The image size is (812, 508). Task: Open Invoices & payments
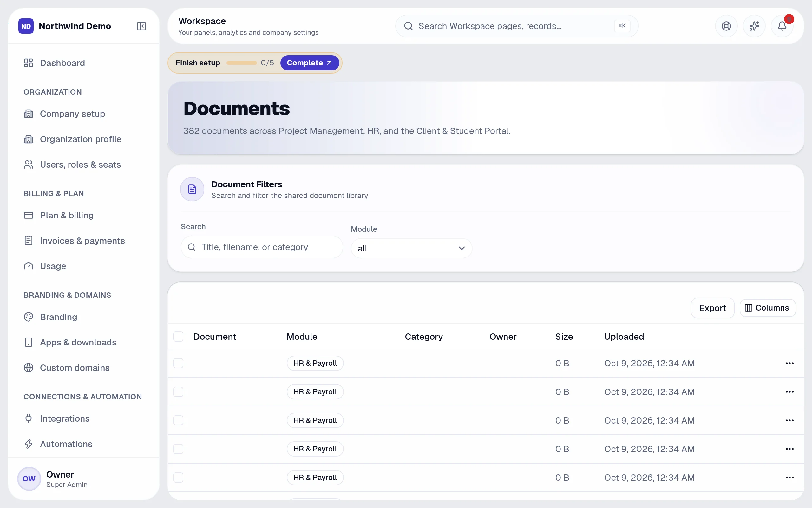point(83,241)
